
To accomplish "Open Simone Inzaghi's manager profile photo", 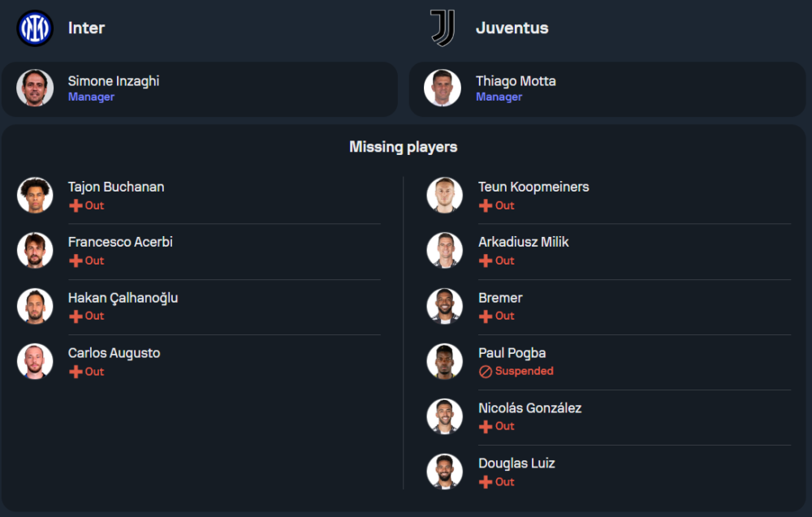I will tap(35, 88).
